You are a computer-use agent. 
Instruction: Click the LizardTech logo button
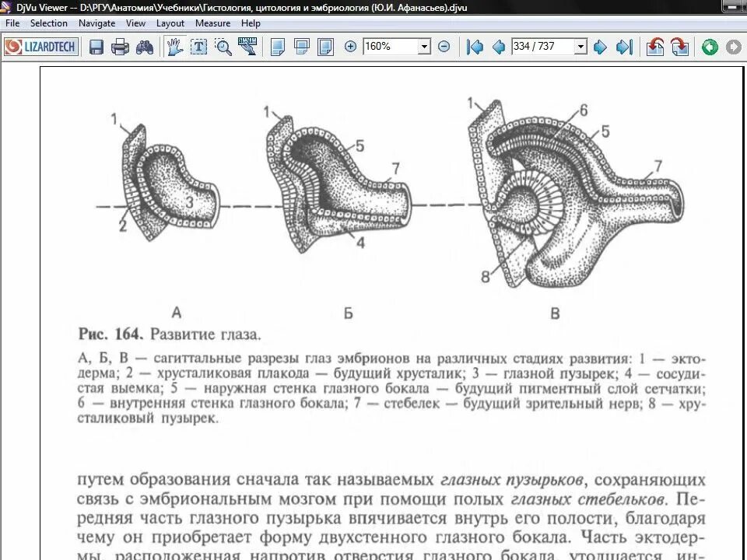point(41,47)
